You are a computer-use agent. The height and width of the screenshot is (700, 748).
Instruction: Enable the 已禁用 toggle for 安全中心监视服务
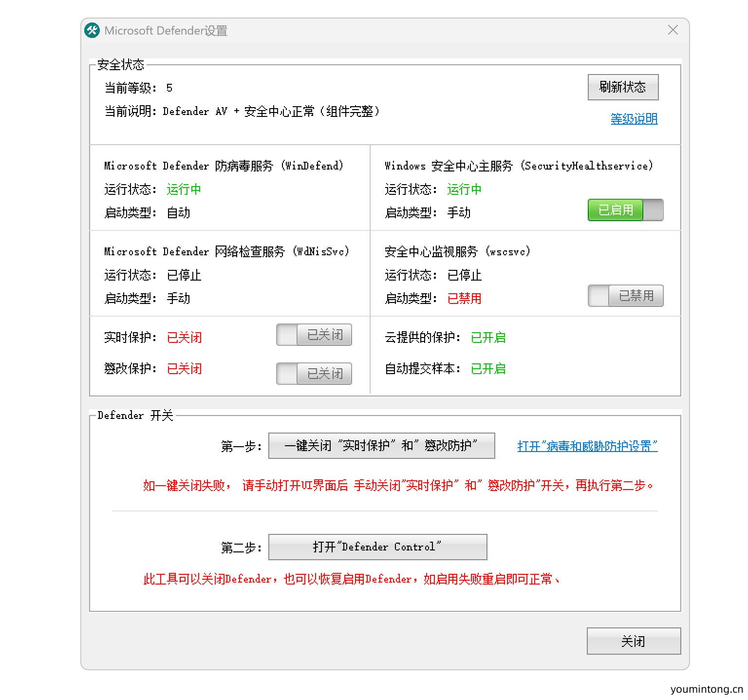tap(625, 296)
